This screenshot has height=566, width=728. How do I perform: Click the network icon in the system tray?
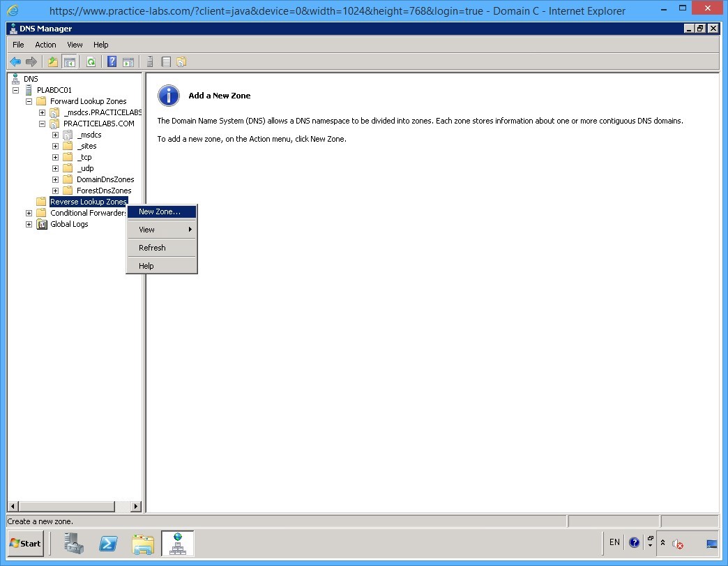click(x=711, y=542)
